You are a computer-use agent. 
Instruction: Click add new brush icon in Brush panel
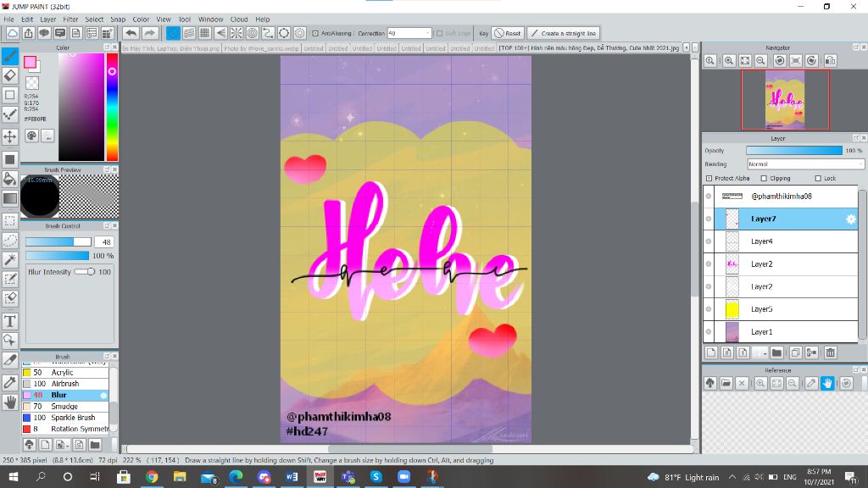click(x=46, y=444)
